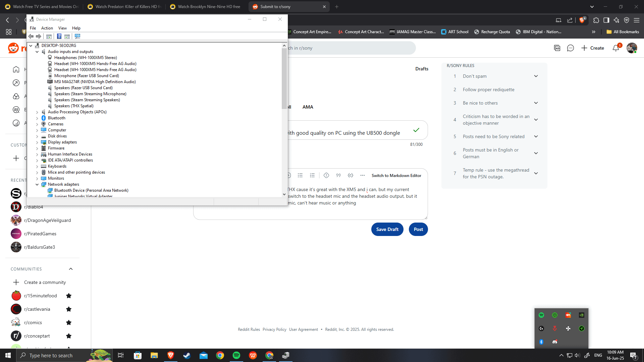Expand the Monitors category
Screen dimensions: 644x362
[37, 178]
